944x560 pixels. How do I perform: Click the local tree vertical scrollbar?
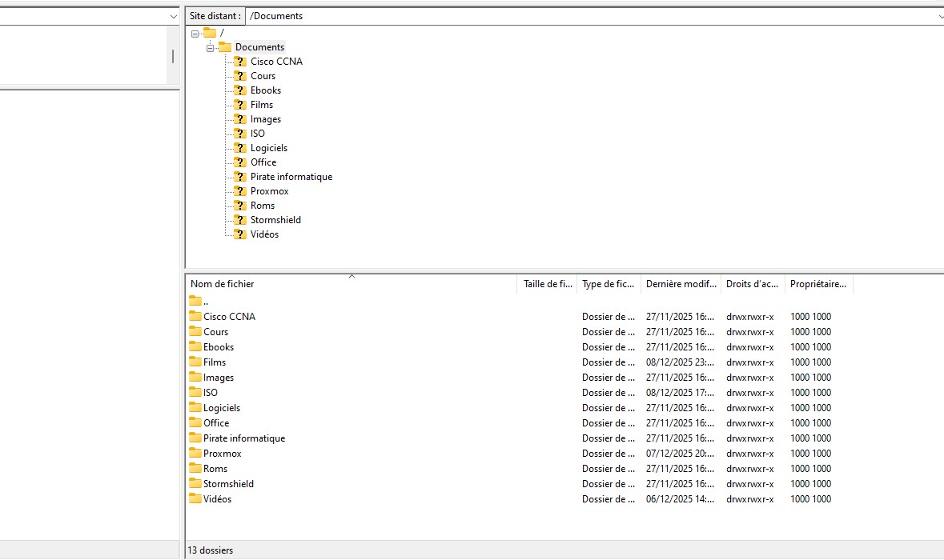click(173, 56)
